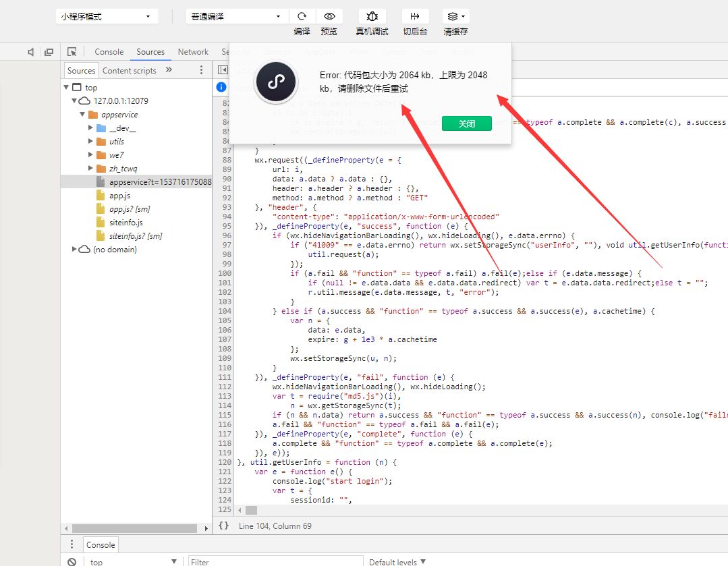
Task: Open the console top context dropdown
Action: [x=133, y=562]
